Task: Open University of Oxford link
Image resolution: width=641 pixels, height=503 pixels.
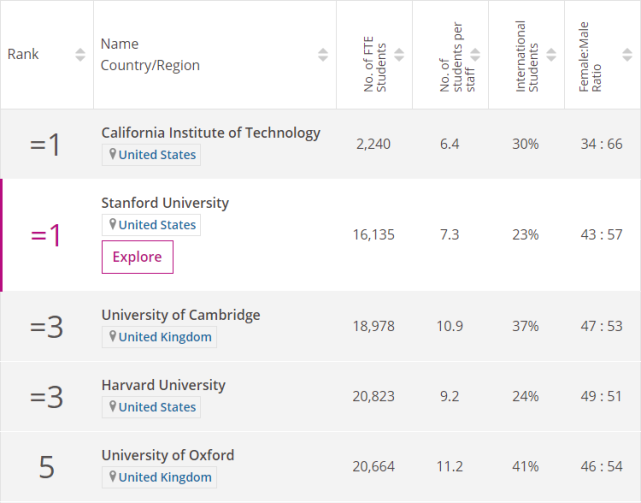Action: 167,455
